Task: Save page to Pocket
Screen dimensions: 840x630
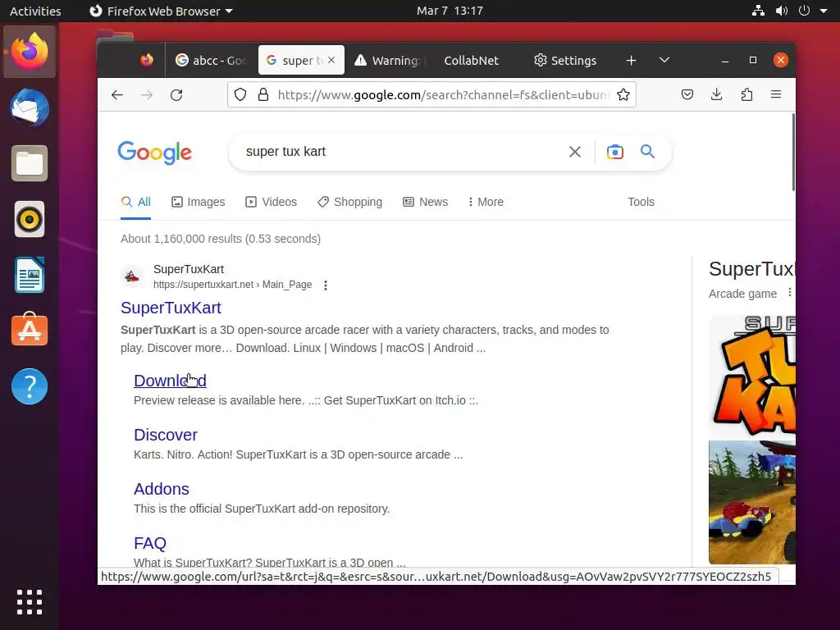Action: click(x=687, y=95)
